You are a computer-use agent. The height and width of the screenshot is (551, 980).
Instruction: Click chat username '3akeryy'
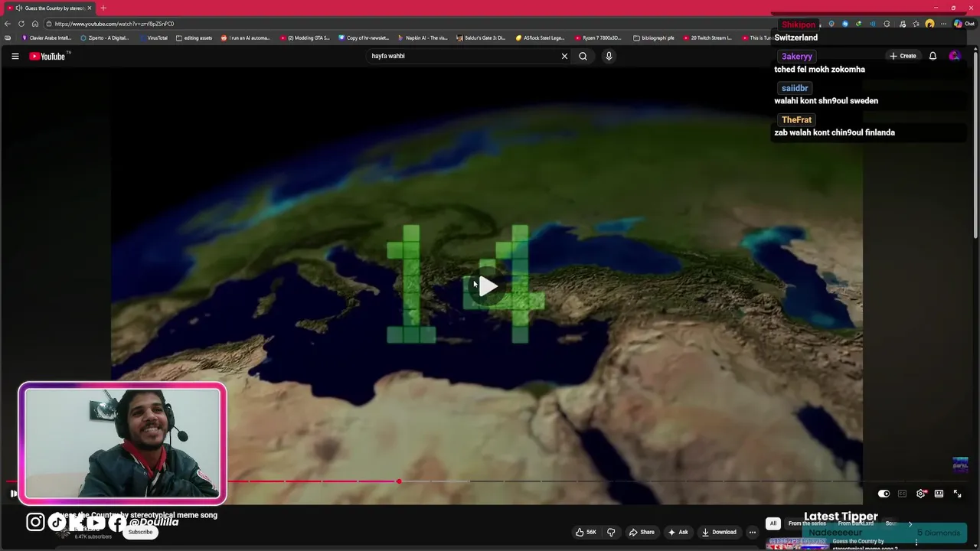click(797, 57)
